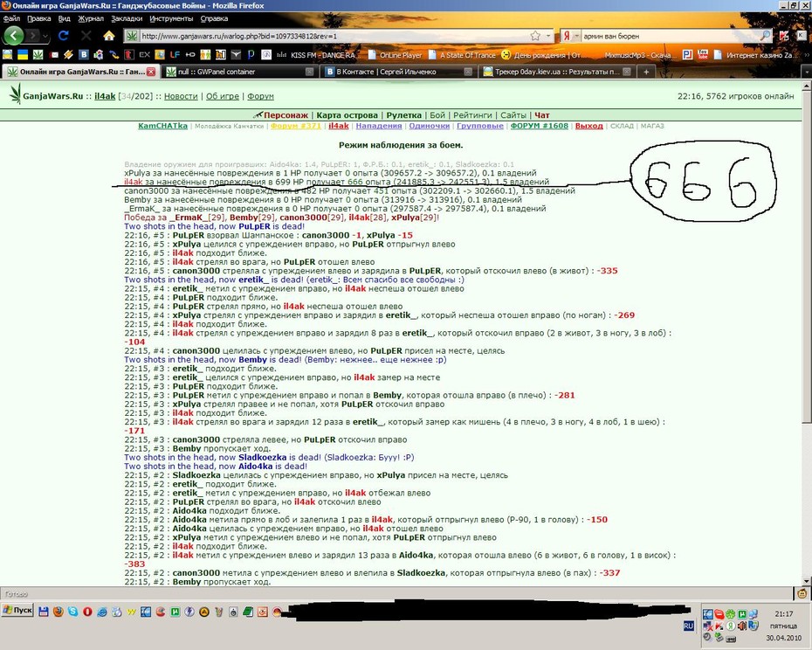This screenshot has height=650, width=812.
Task: Open a new tab with the plus button
Action: pyautogui.click(x=646, y=72)
